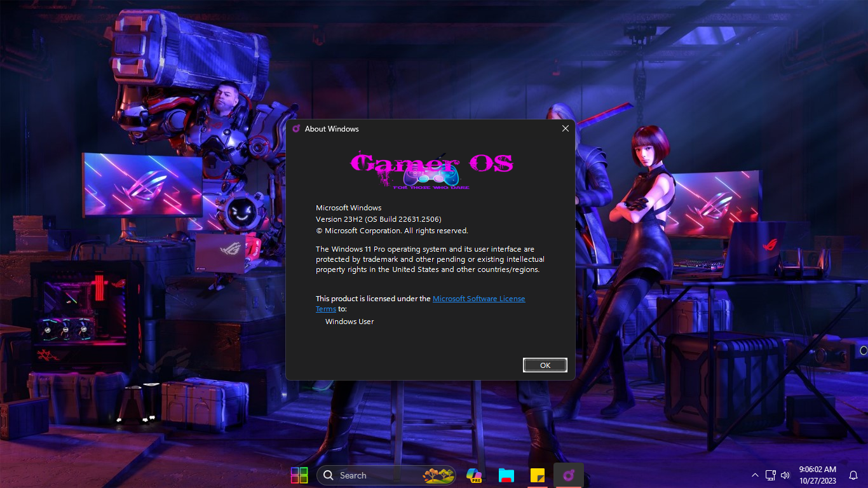
Task: Click the Microsoft Corporation copyright line
Action: tap(392, 231)
